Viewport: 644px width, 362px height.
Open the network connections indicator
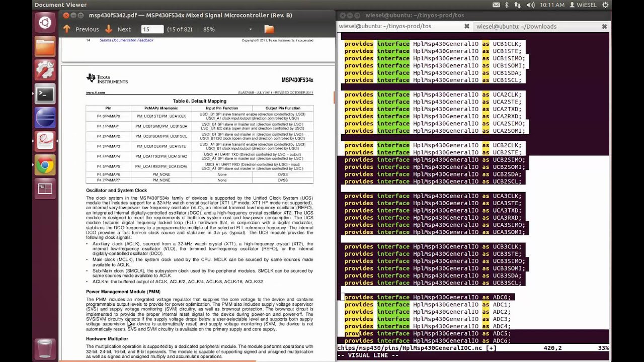coord(518,5)
